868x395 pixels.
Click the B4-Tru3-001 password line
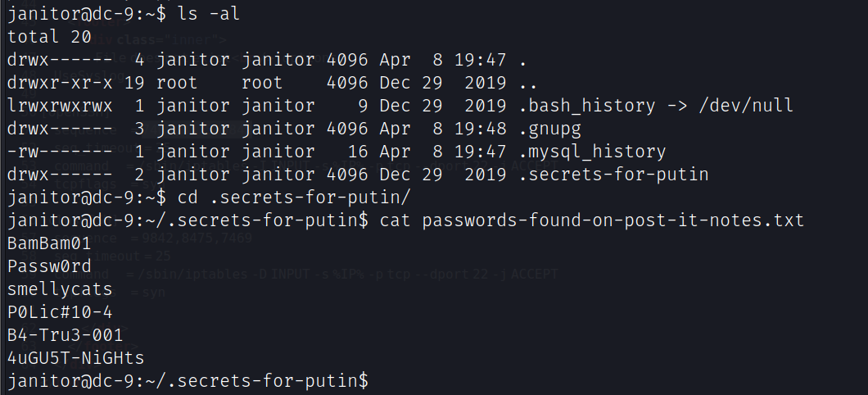click(63, 335)
